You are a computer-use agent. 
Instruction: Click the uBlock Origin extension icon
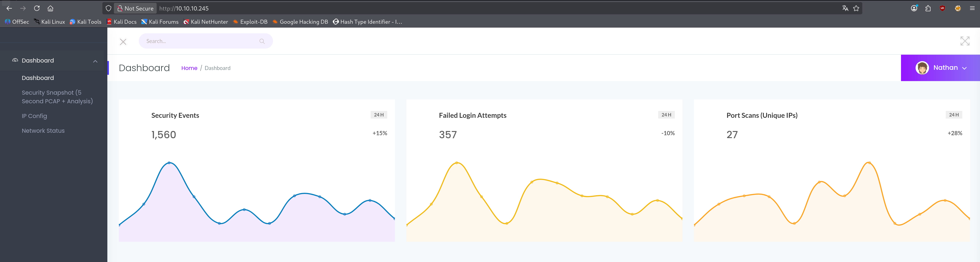tap(942, 8)
